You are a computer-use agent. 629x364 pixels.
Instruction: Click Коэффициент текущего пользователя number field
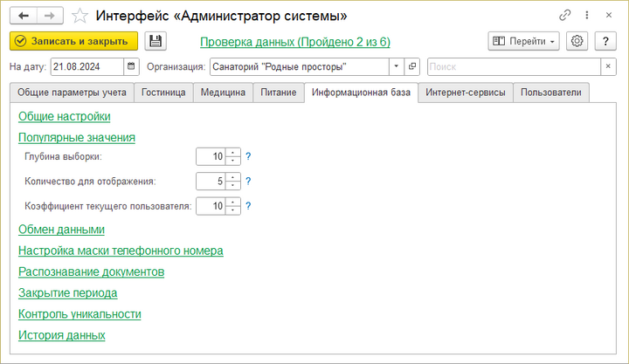211,206
